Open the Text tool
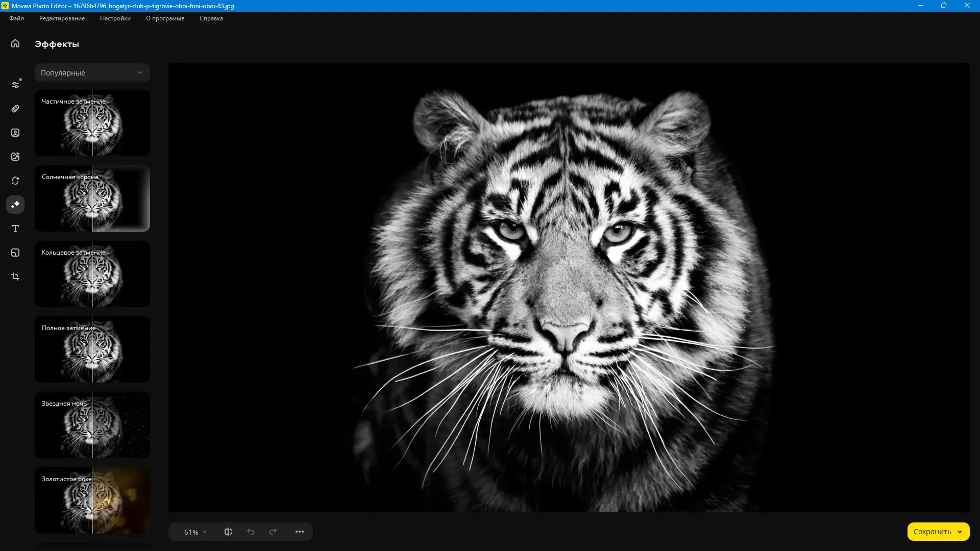This screenshot has width=980, height=551. [x=15, y=229]
